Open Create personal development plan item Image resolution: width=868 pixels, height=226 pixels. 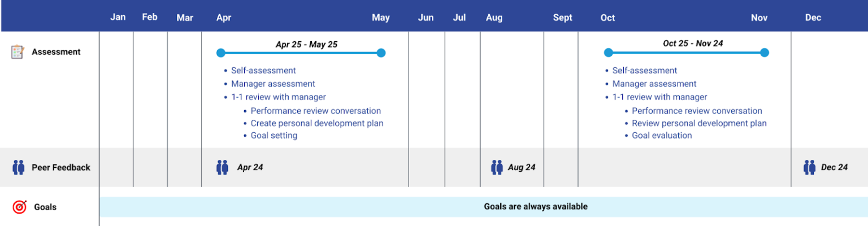click(316, 123)
